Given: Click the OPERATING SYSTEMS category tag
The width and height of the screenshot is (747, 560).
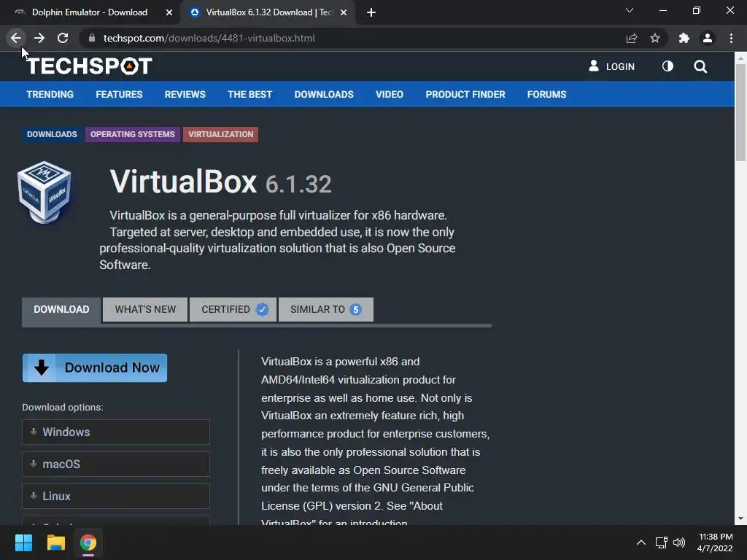Looking at the screenshot, I should (x=133, y=134).
